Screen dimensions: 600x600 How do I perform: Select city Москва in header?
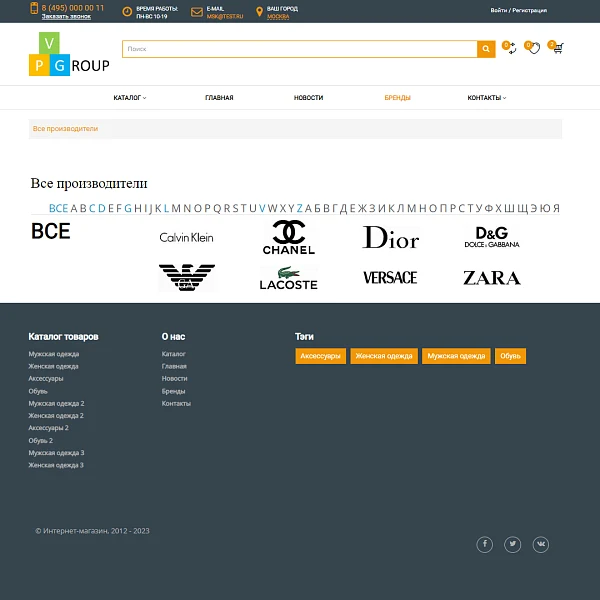pyautogui.click(x=278, y=16)
